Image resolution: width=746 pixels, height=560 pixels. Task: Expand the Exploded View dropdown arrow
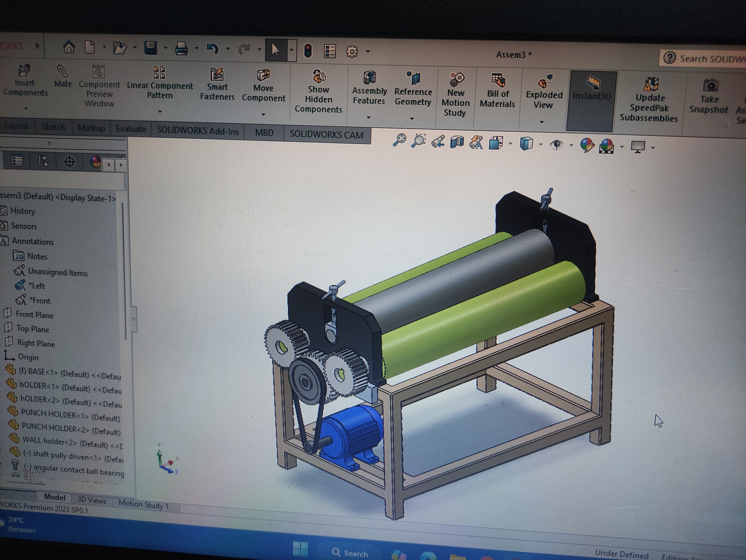(x=542, y=122)
